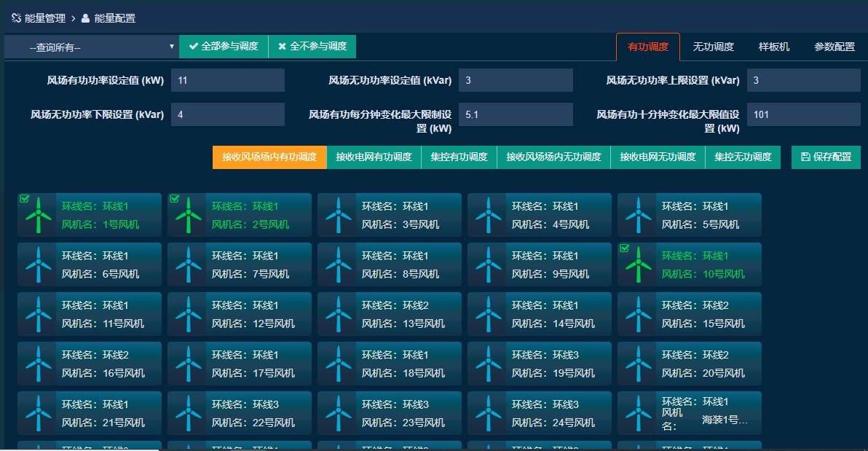Deselect the checkbox on 10号风机
The width and height of the screenshot is (868, 451).
point(624,247)
